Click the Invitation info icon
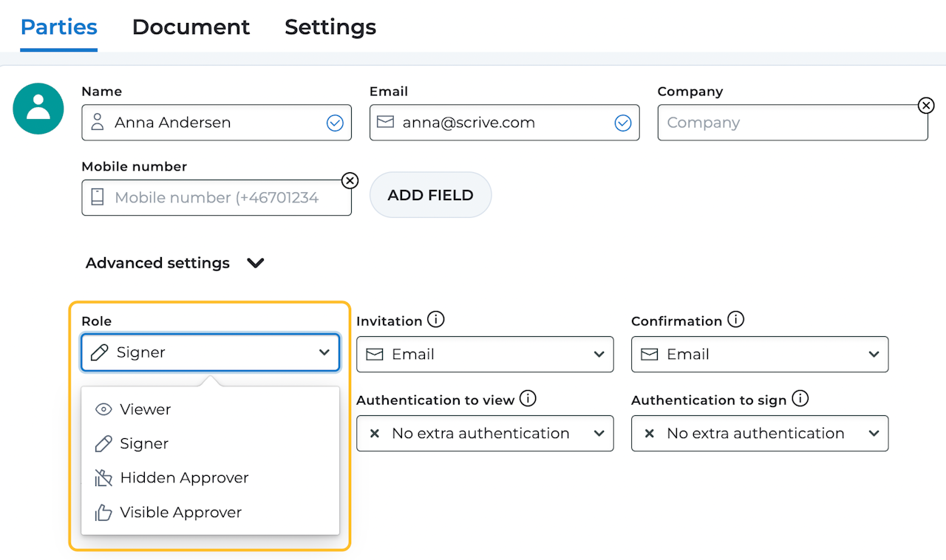 pos(436,320)
